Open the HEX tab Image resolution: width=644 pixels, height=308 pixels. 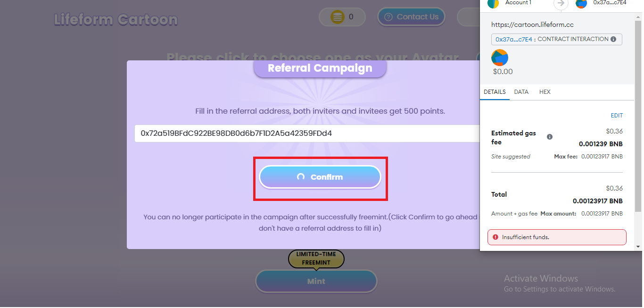point(545,92)
